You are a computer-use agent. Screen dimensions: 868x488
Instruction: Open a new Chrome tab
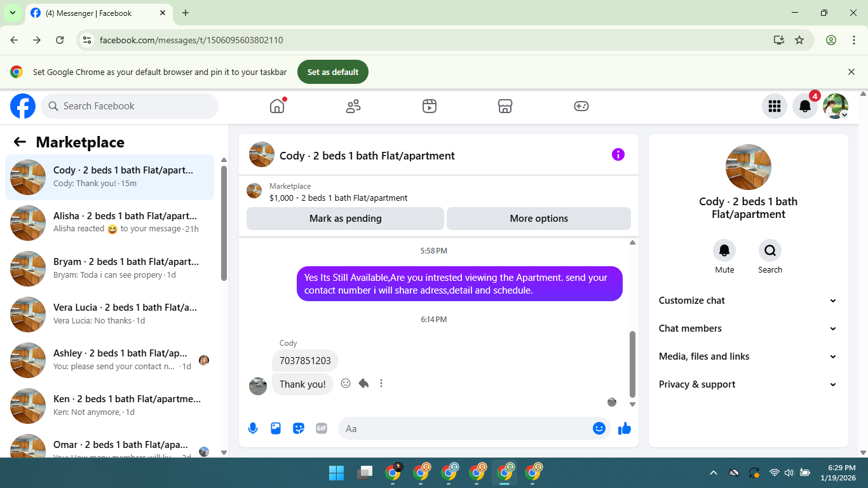[x=186, y=13]
